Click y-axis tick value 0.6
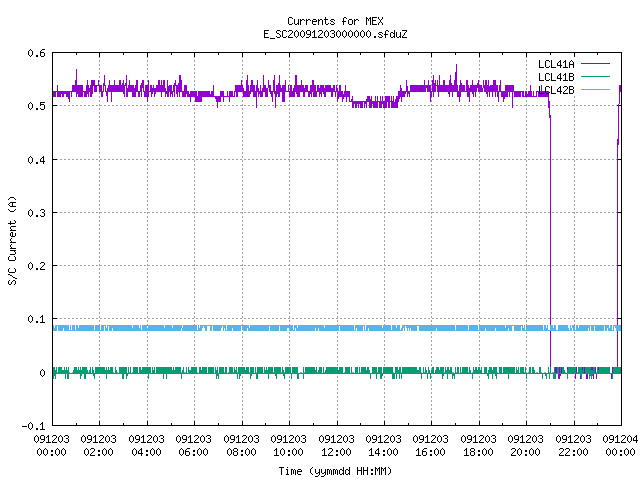Viewport: 640px width, 480px height. click(x=36, y=53)
